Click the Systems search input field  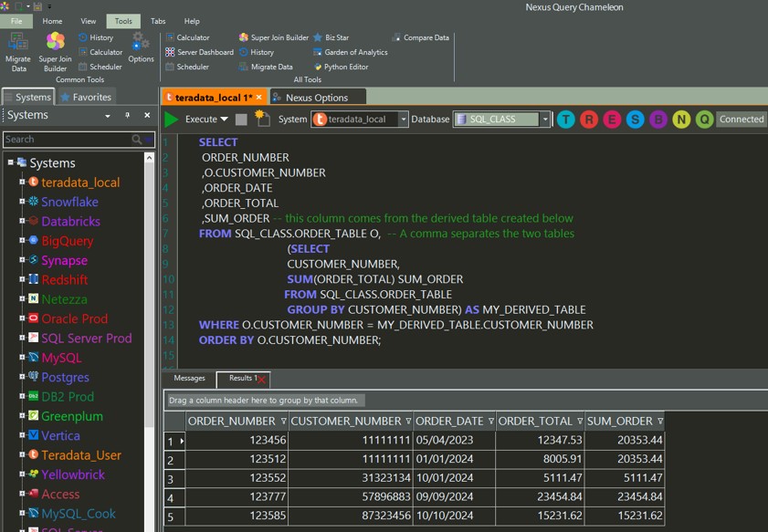click(x=66, y=140)
